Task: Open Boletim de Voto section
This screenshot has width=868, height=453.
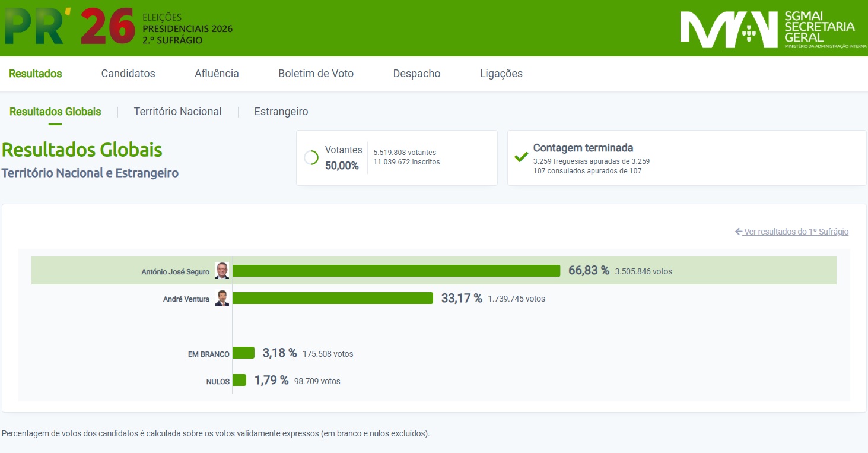Action: point(316,74)
